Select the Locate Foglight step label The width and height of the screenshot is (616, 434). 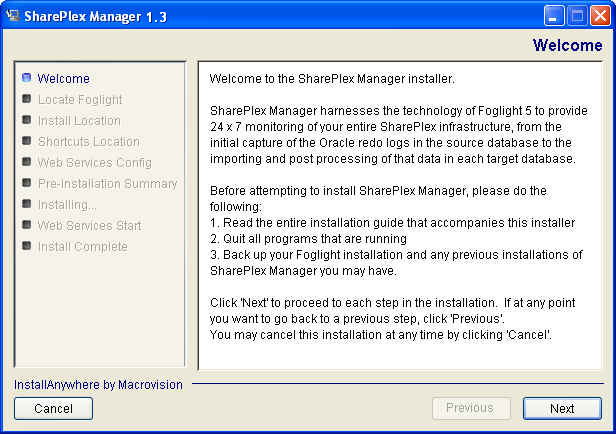tap(80, 100)
